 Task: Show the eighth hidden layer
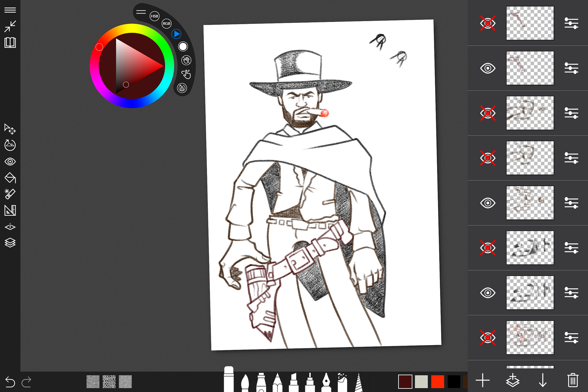pyautogui.click(x=488, y=338)
